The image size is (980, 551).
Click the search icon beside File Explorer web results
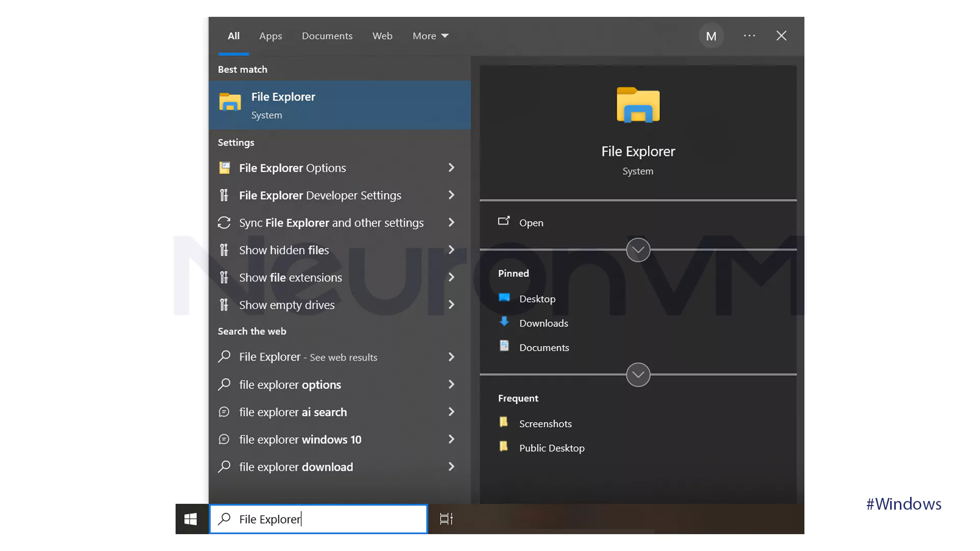(x=224, y=357)
